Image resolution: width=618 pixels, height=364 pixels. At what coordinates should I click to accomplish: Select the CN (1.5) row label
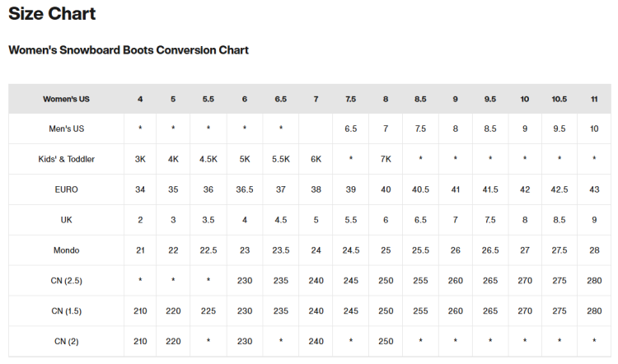[x=66, y=310]
